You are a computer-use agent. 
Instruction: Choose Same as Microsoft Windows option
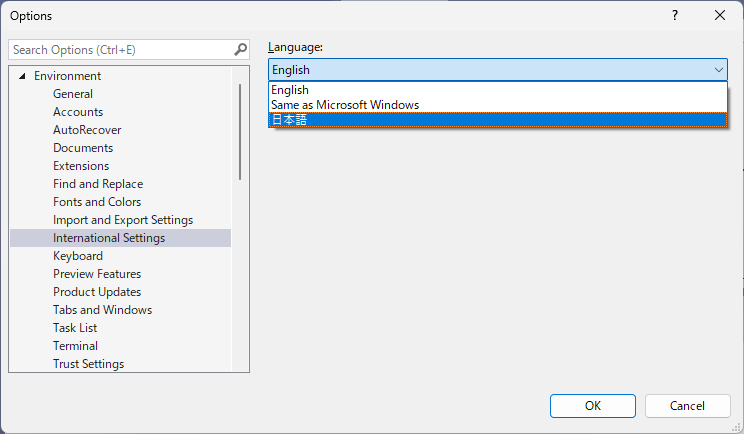345,105
